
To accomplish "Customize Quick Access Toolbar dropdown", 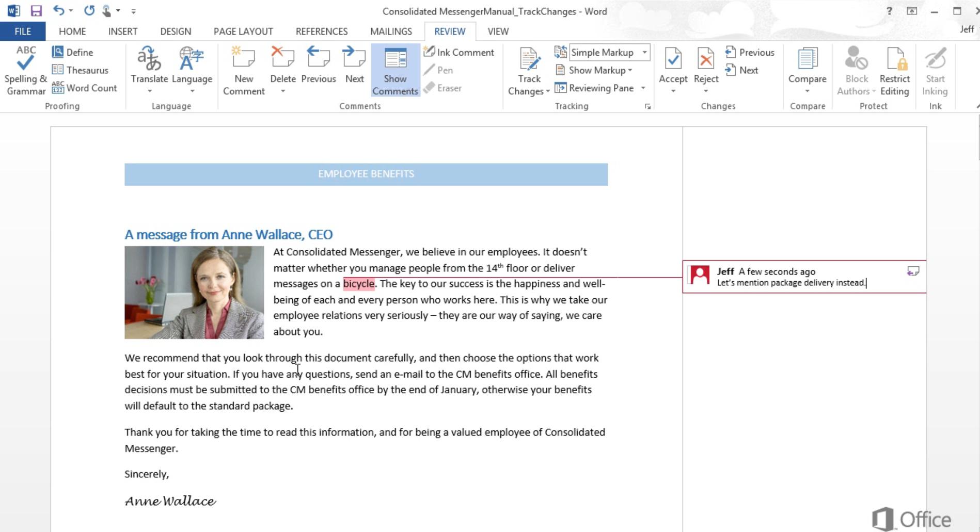I will 133,11.
